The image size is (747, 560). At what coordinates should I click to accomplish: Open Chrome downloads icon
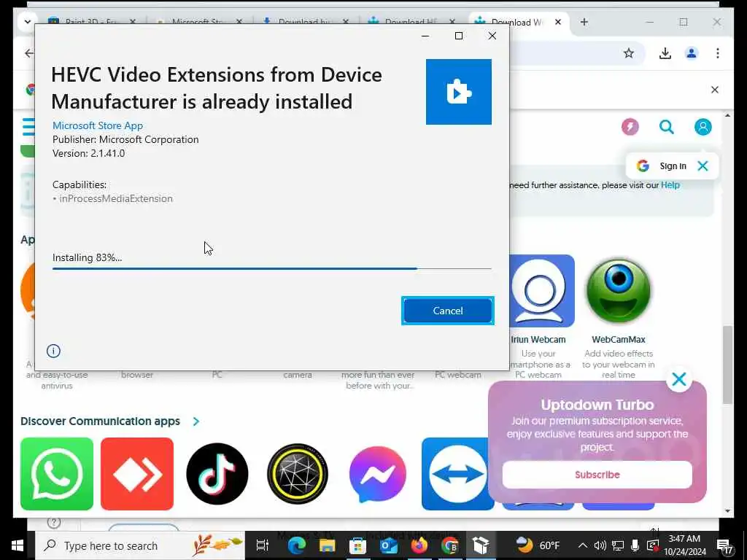tap(665, 53)
